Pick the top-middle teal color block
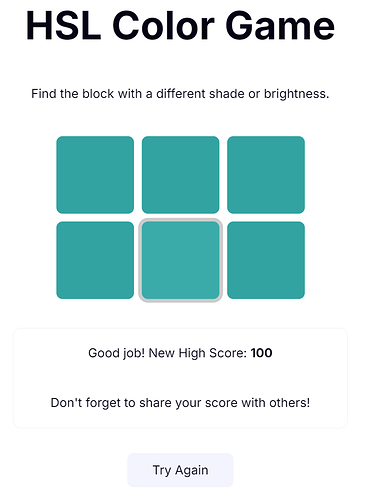This screenshot has width=368, height=500. click(x=180, y=175)
